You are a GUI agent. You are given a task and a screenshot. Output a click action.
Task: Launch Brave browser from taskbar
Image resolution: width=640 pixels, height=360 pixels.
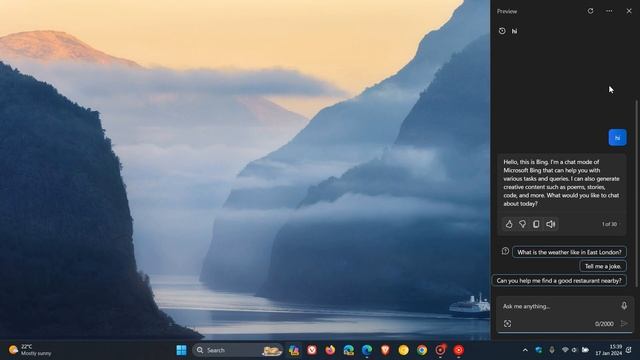pyautogui.click(x=385, y=350)
